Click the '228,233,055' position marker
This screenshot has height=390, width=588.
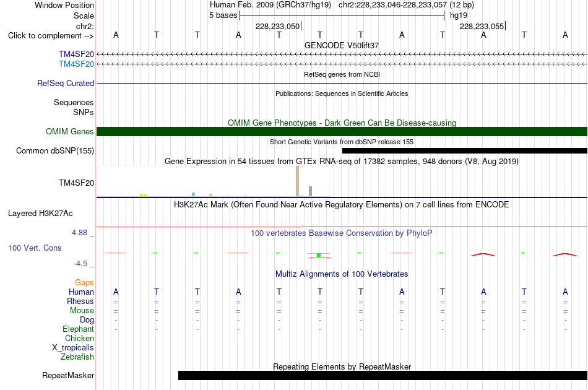click(x=482, y=26)
